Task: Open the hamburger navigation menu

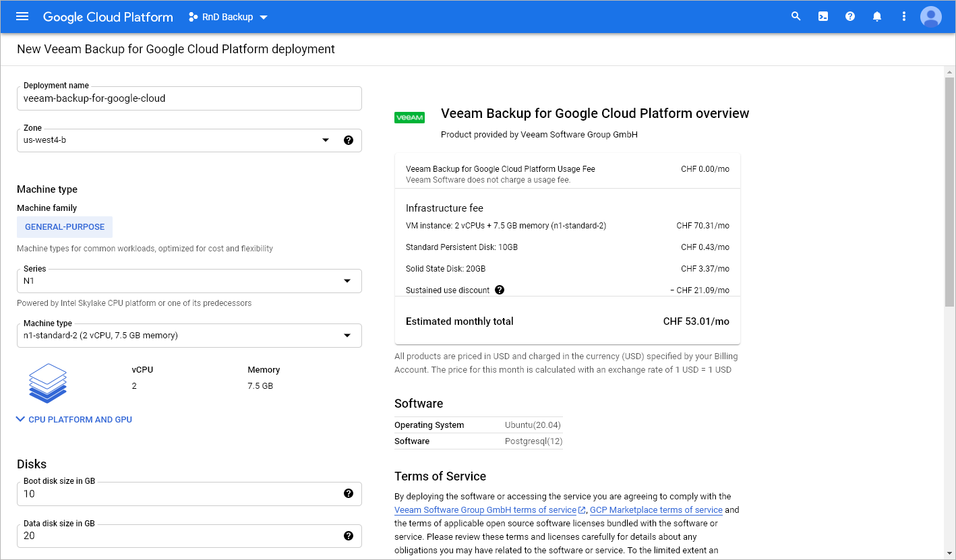Action: (22, 16)
